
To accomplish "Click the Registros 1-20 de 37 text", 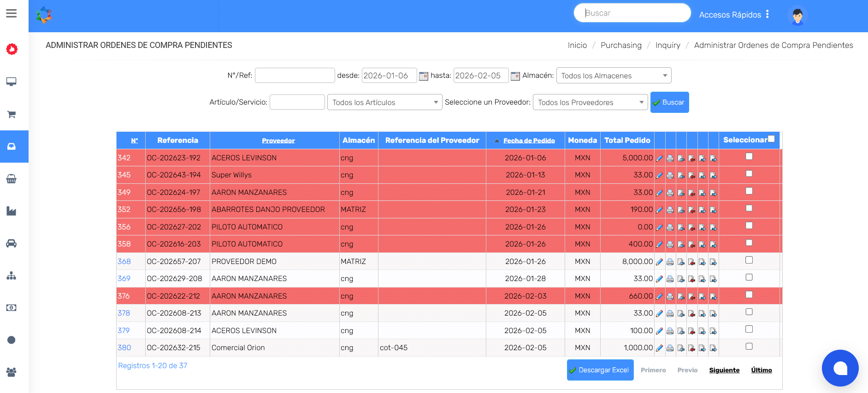I will [x=153, y=365].
